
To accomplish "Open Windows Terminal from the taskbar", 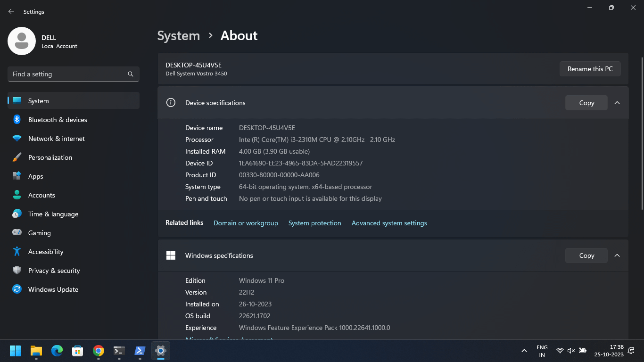I will point(119,351).
